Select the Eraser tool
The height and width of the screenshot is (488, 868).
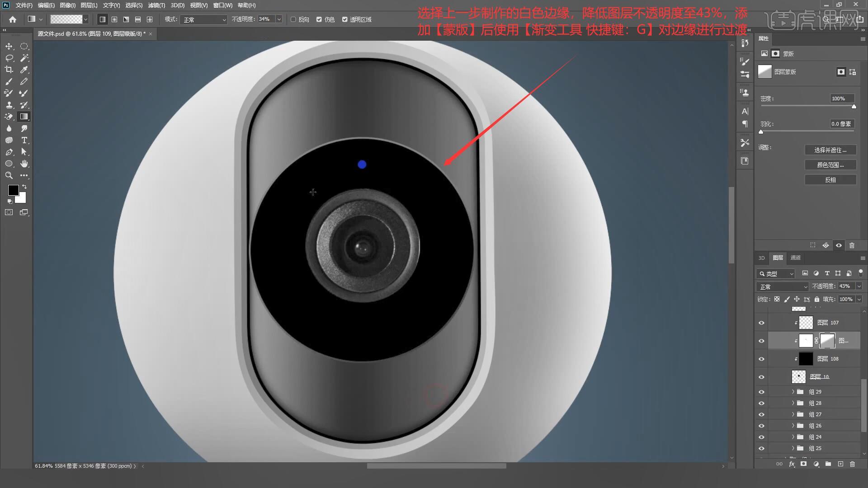9,117
